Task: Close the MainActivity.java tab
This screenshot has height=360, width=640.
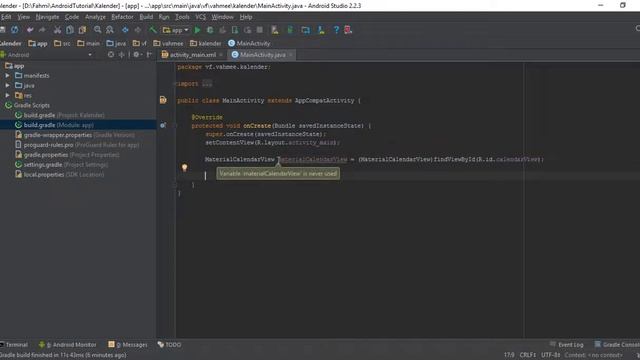Action: (x=291, y=54)
